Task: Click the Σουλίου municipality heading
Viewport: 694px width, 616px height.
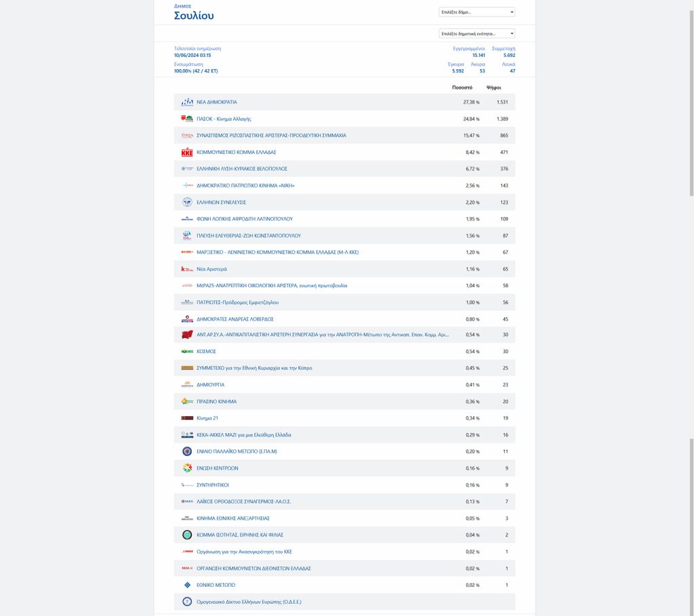Action: (x=194, y=16)
